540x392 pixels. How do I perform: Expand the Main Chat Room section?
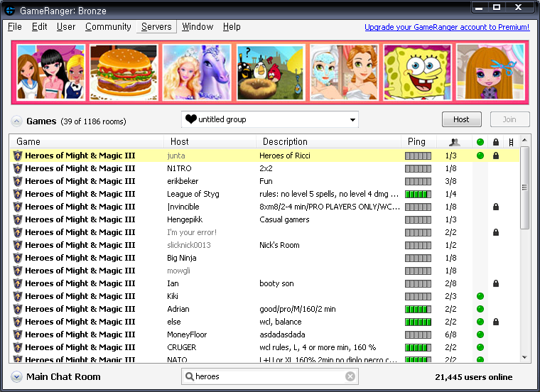[x=16, y=377]
